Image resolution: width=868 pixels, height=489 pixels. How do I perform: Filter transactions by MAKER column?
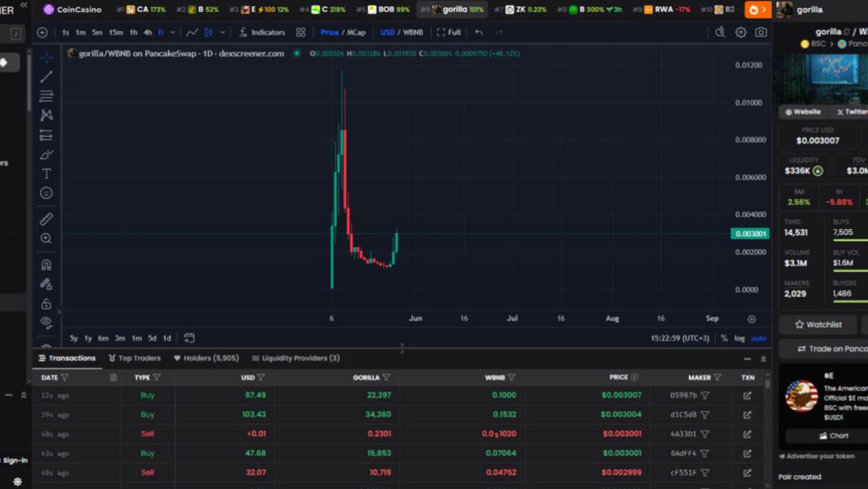point(717,378)
